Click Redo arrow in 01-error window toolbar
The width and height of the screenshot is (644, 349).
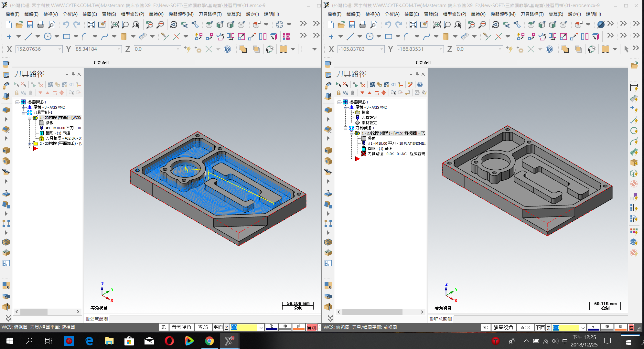399,25
